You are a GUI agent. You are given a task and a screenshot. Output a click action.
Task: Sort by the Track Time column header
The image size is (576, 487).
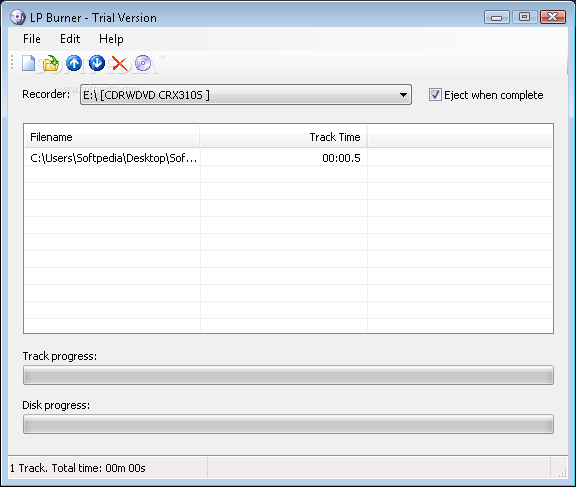click(284, 137)
